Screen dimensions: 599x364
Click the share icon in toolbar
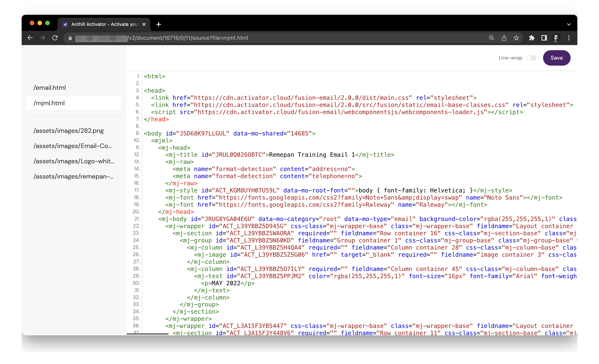(504, 38)
